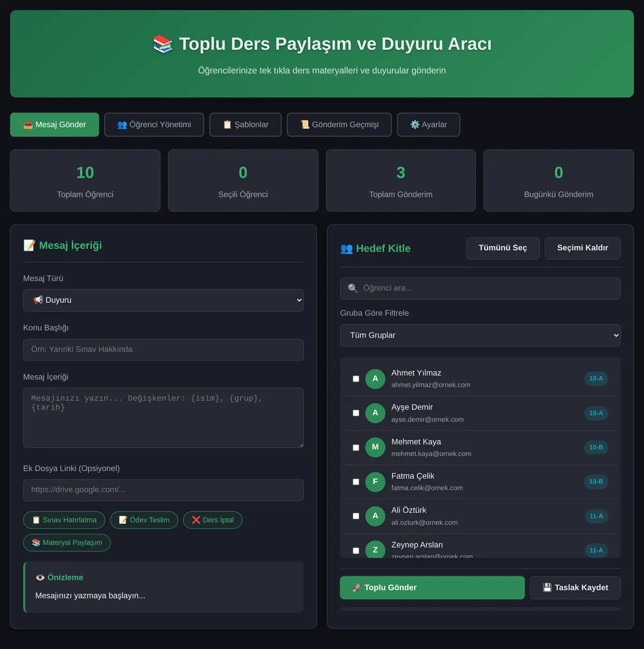Toggle Fatma Çelik checkbox
Screen dimensions: 644x649
(356, 482)
